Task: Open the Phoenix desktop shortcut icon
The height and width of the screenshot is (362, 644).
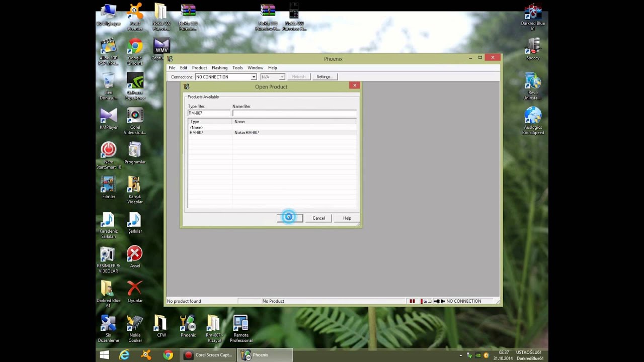Action: pos(188,326)
